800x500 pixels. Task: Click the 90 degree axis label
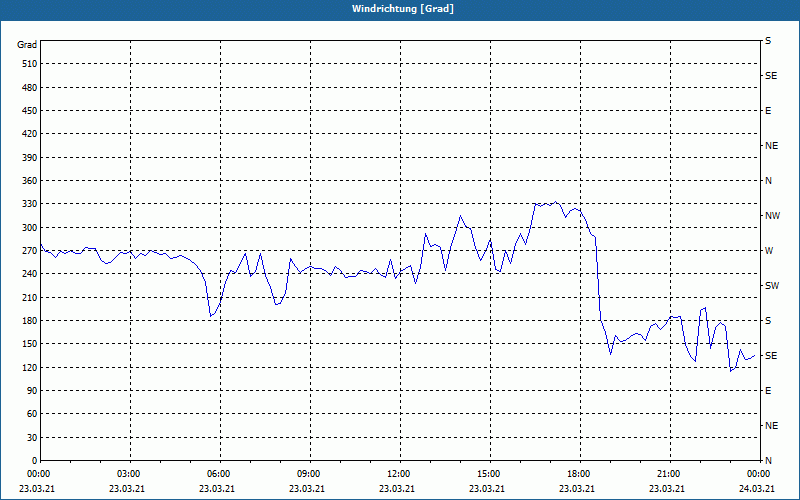coord(32,391)
